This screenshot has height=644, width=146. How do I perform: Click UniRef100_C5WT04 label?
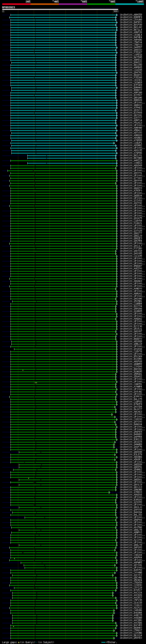pyautogui.click(x=131, y=42)
